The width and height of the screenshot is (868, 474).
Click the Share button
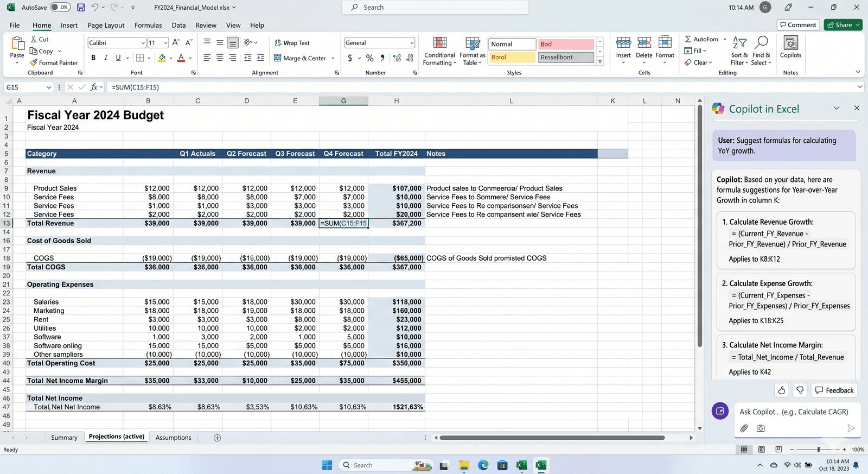coord(843,25)
